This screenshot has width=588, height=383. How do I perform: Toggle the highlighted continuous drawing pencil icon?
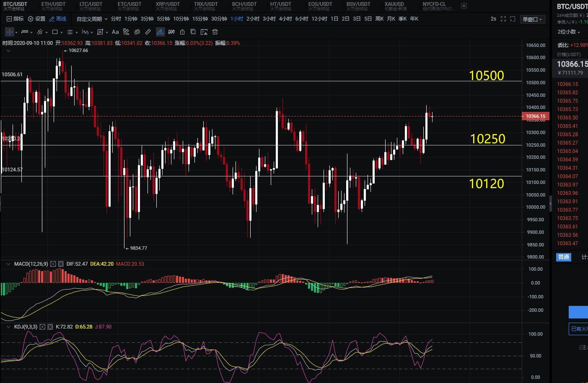point(160,32)
